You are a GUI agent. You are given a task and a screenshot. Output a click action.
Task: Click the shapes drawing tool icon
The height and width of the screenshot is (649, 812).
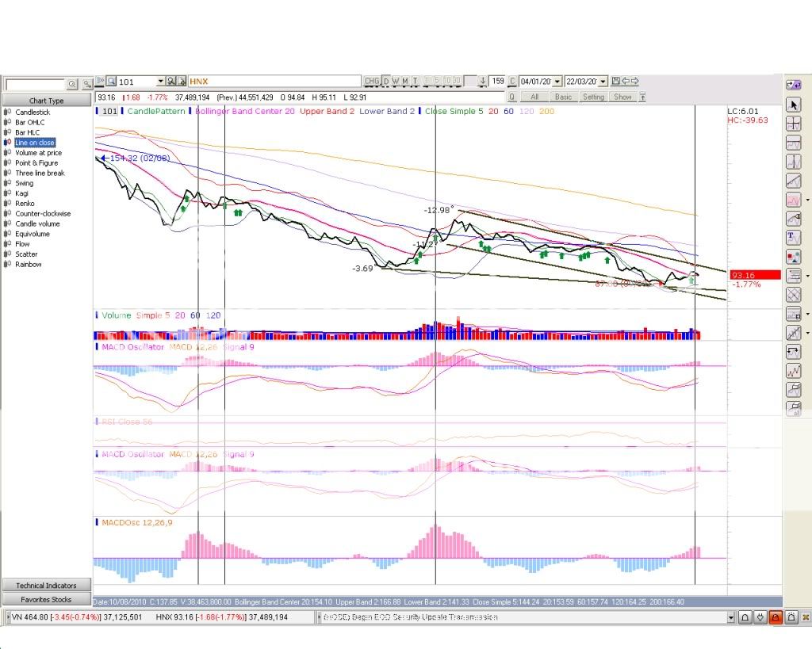tap(793, 257)
